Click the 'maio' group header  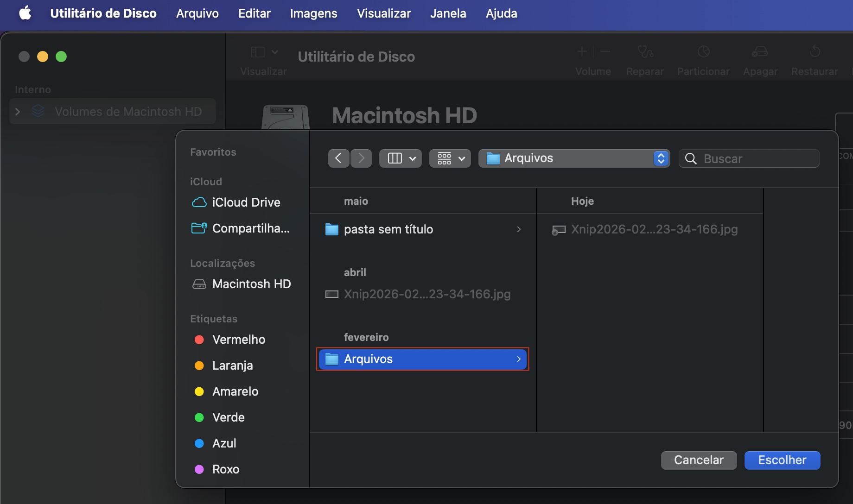[356, 201]
